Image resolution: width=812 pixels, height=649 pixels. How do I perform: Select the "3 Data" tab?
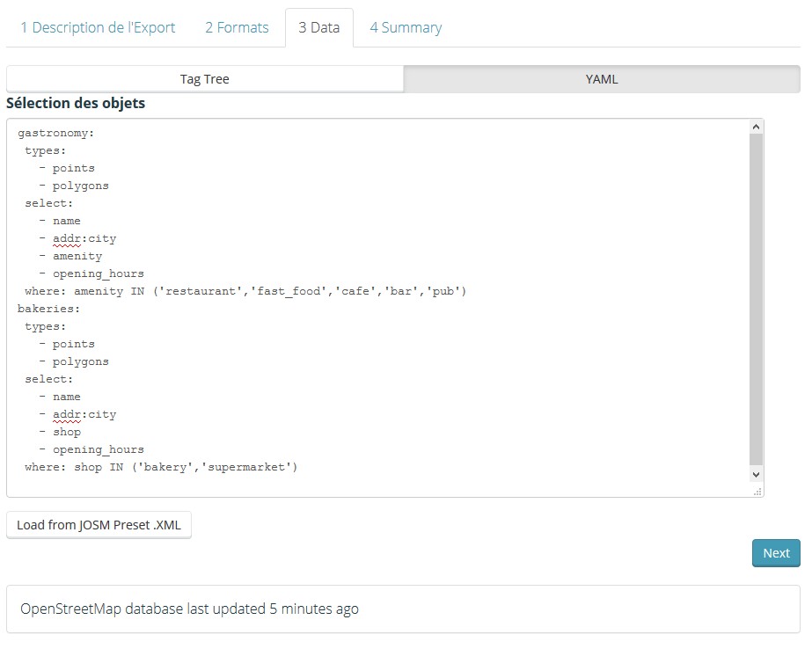318,27
